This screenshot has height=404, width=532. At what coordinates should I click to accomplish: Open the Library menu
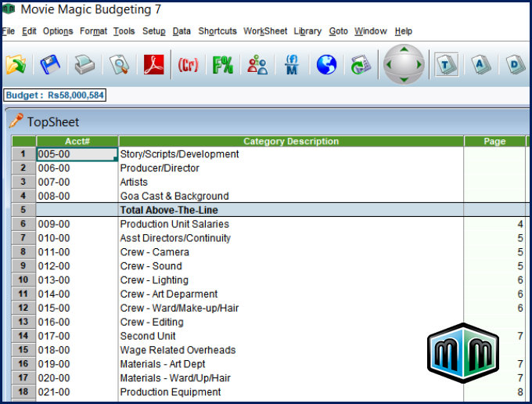pos(307,31)
